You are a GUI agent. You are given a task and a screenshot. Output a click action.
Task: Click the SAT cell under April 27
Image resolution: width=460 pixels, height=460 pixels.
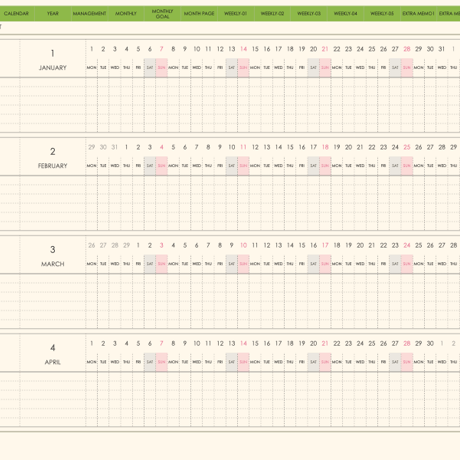(x=395, y=362)
